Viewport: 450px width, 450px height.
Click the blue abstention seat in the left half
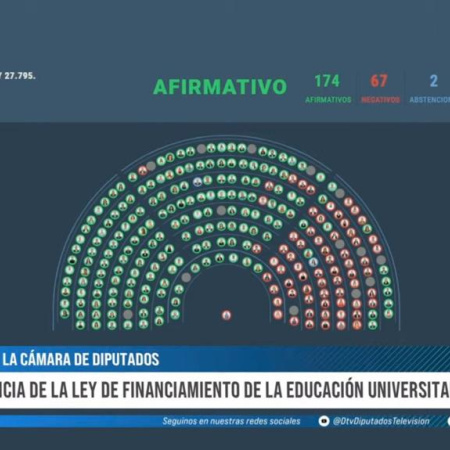[197, 182]
